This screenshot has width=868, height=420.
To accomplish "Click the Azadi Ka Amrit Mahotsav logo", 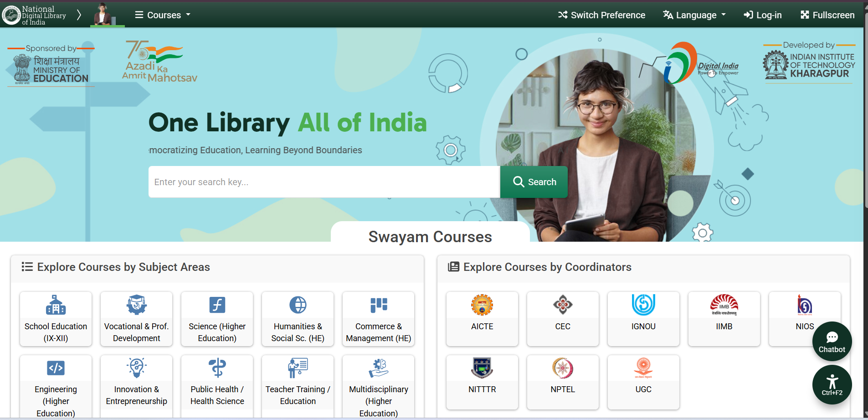I will 159,62.
